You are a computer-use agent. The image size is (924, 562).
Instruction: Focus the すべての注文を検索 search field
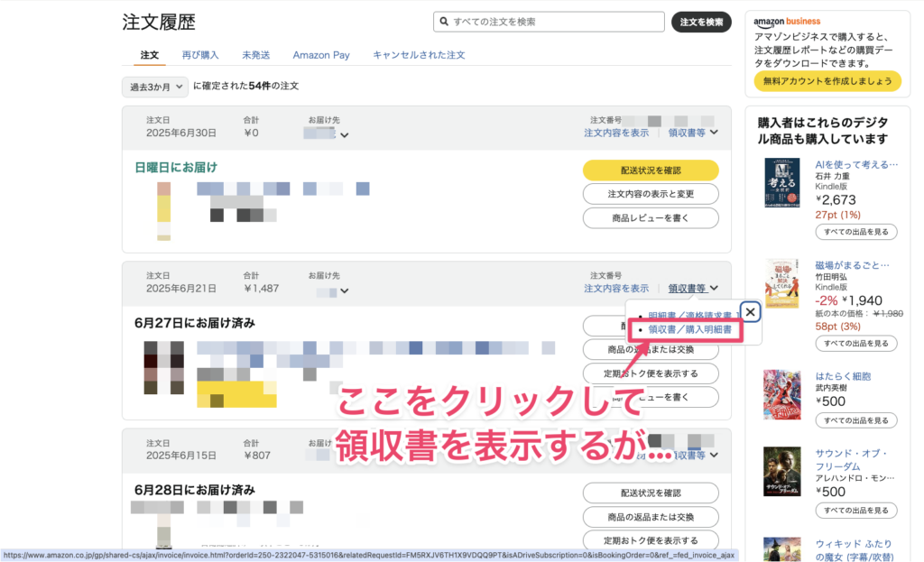pos(549,22)
